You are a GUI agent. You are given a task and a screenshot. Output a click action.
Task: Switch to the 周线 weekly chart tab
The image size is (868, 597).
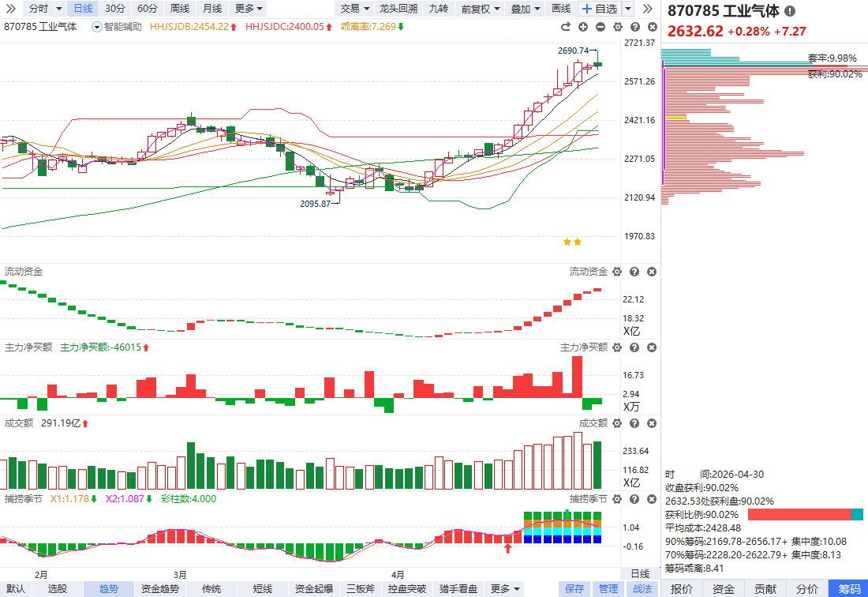[179, 9]
